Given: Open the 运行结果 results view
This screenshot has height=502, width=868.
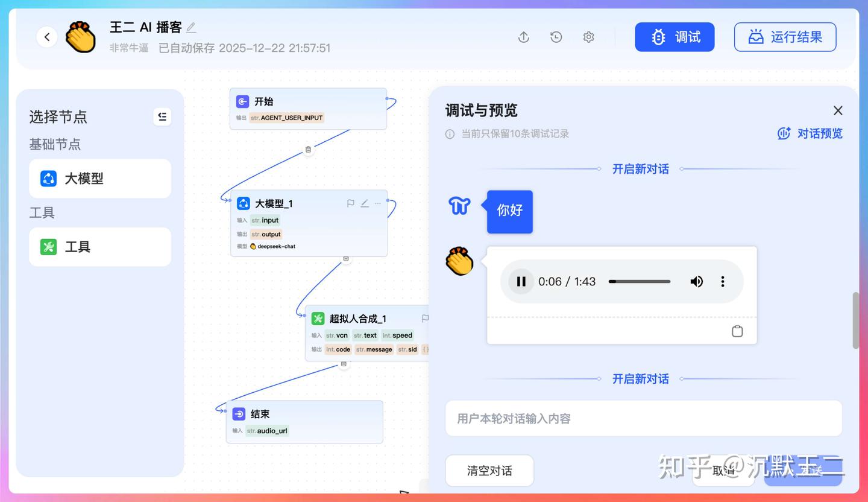Looking at the screenshot, I should point(784,37).
